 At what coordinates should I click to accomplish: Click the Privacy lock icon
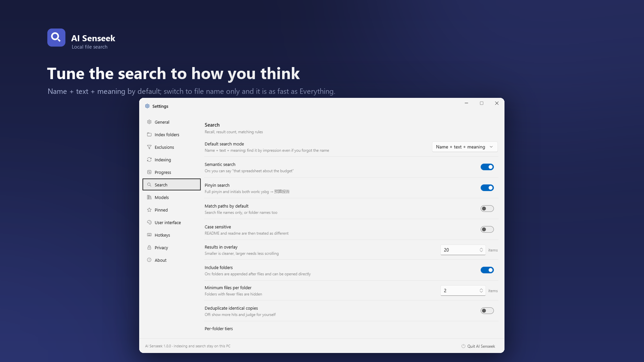point(149,247)
